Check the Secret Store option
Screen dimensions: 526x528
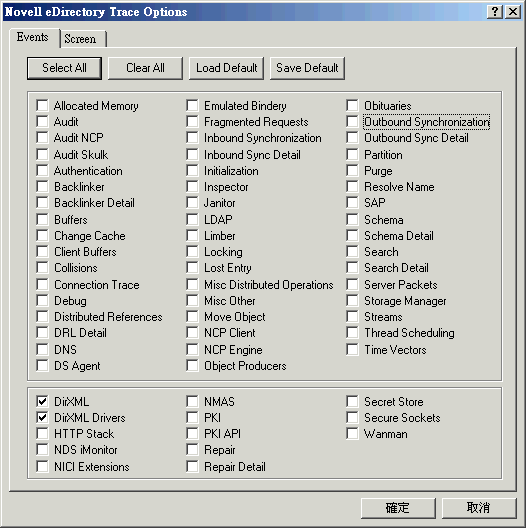352,401
